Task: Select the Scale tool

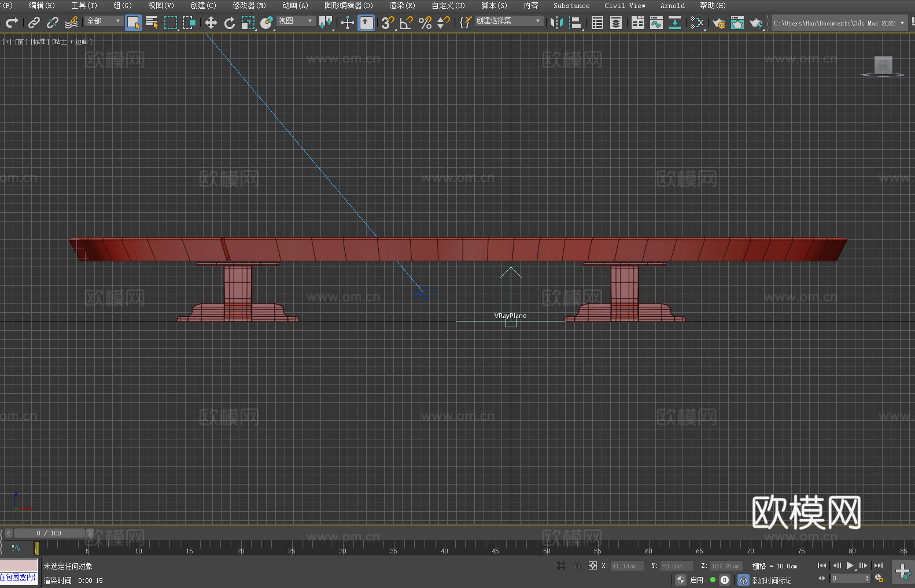Action: point(248,23)
